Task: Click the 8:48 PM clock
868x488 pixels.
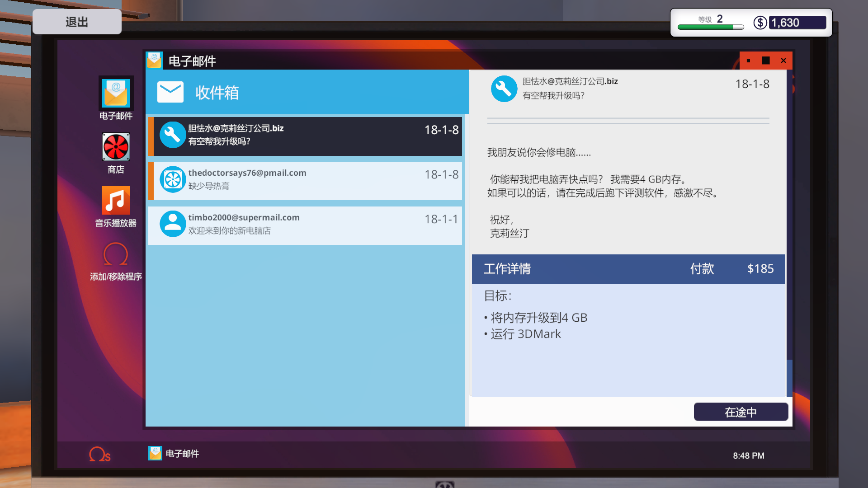Action: coord(749,455)
